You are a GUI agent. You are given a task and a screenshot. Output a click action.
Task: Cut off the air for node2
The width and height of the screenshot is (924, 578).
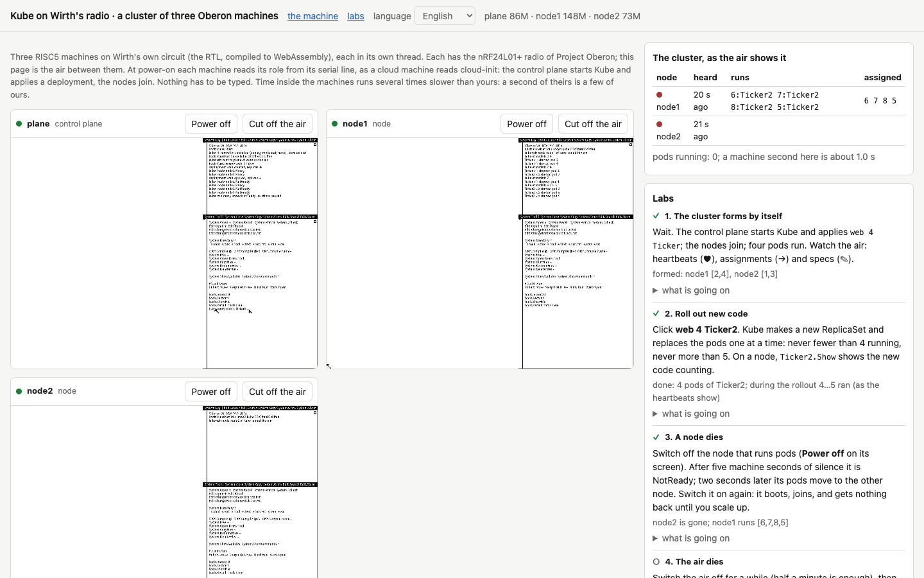(x=277, y=392)
